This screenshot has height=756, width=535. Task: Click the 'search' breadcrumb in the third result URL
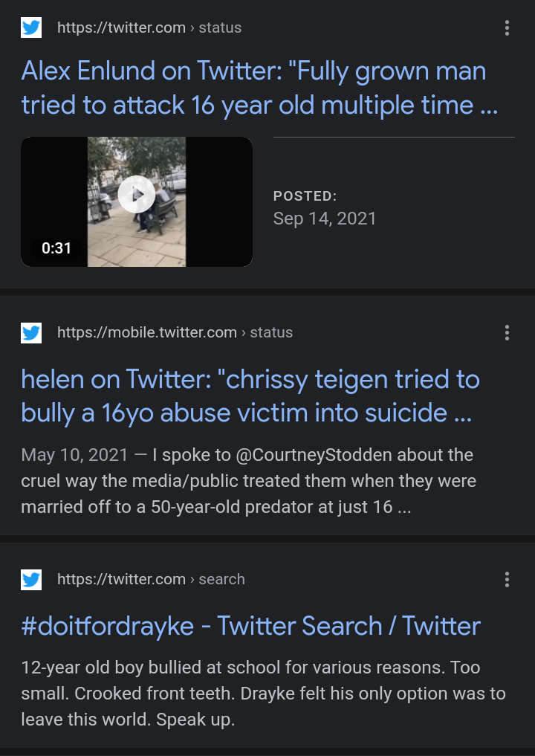coord(221,579)
